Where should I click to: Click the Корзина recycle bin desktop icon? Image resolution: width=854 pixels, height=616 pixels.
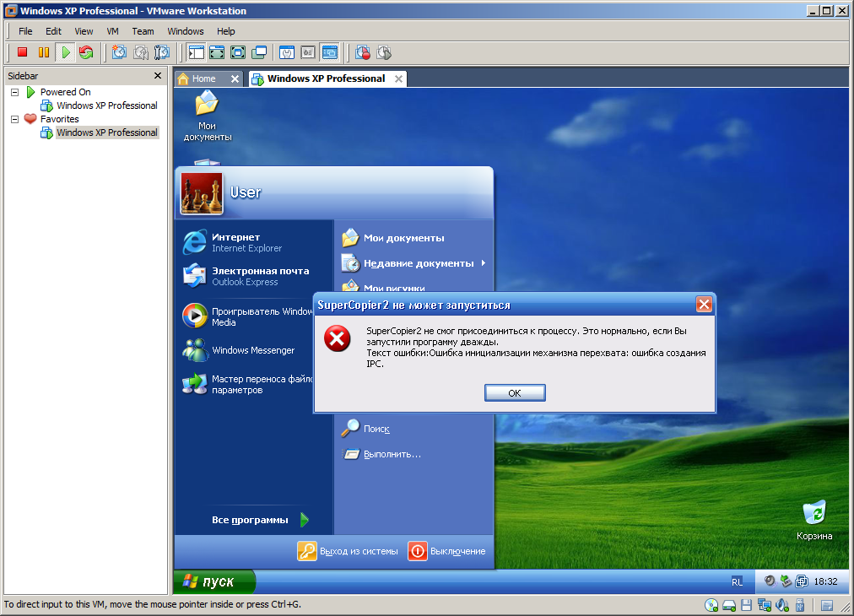tap(814, 520)
